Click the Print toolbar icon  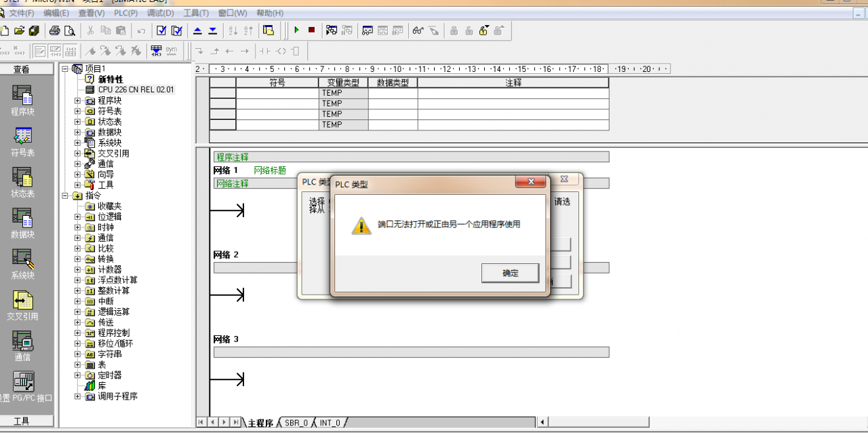point(54,31)
